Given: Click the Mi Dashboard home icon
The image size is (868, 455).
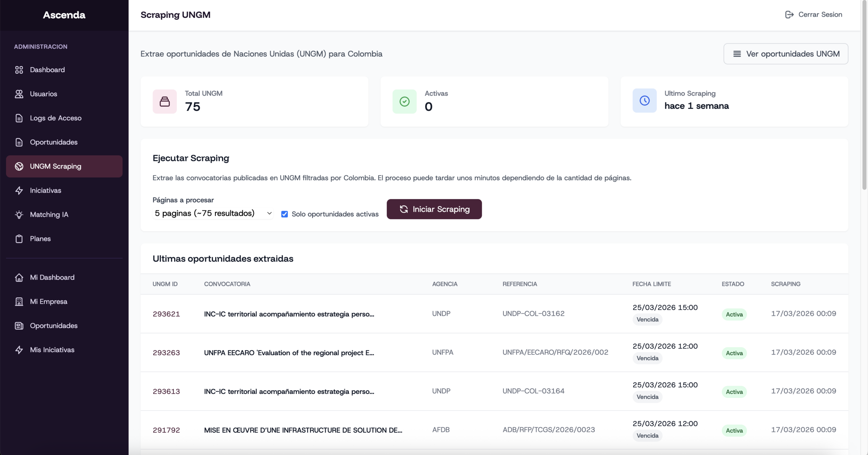Looking at the screenshot, I should click(19, 278).
